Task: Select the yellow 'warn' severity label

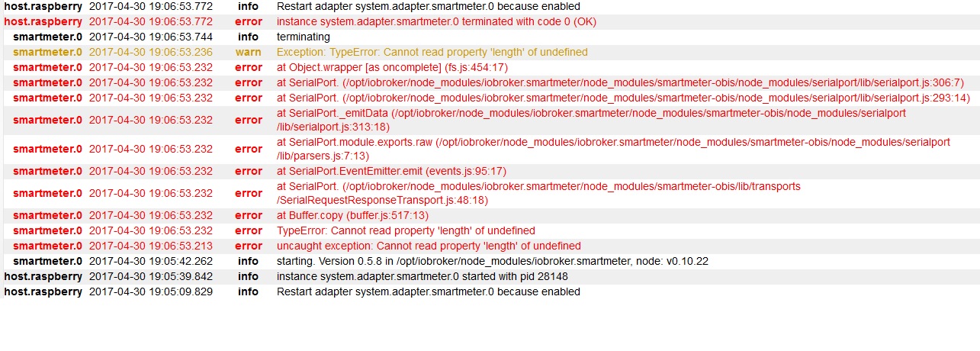Action: click(x=249, y=52)
